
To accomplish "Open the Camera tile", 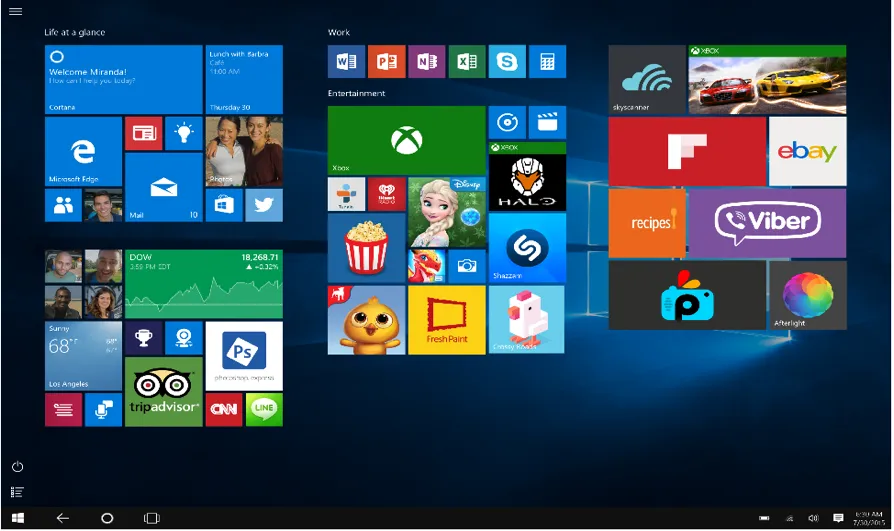I will pyautogui.click(x=467, y=266).
